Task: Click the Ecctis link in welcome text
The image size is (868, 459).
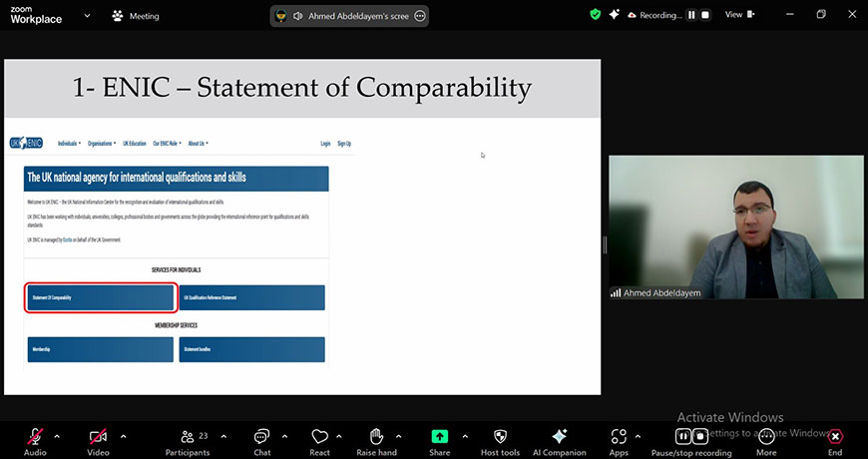Action: point(67,240)
